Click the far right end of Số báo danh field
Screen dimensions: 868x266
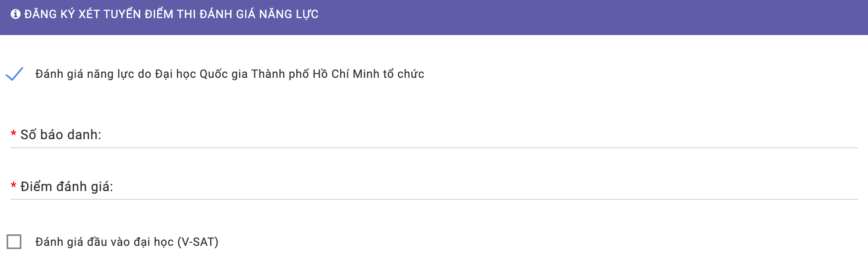click(x=847, y=135)
